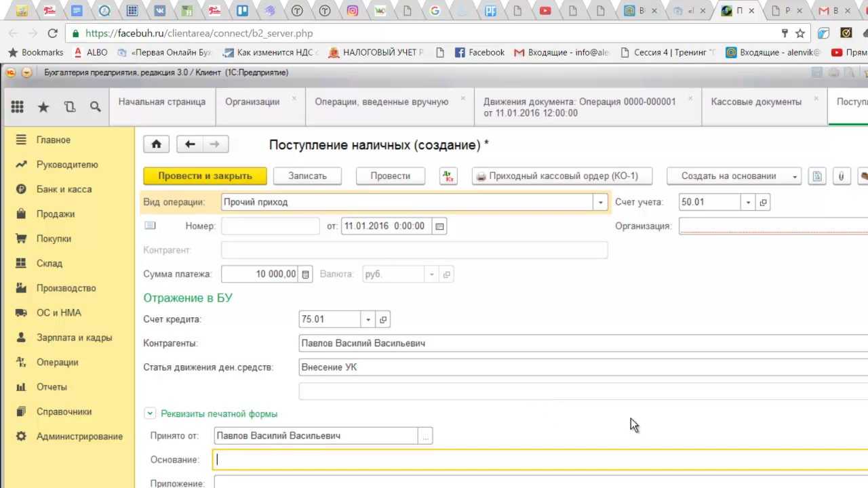
Task: Open calendar picker for document date
Action: 439,226
